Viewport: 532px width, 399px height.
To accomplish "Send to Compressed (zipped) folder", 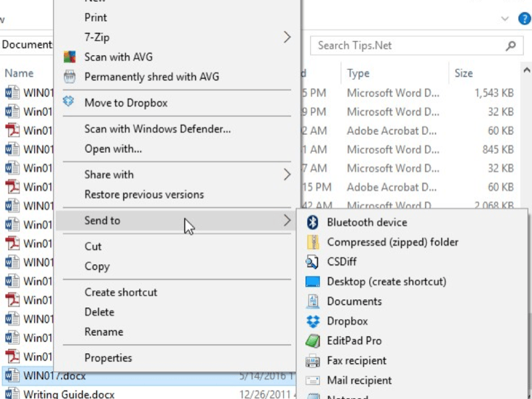I will (392, 242).
